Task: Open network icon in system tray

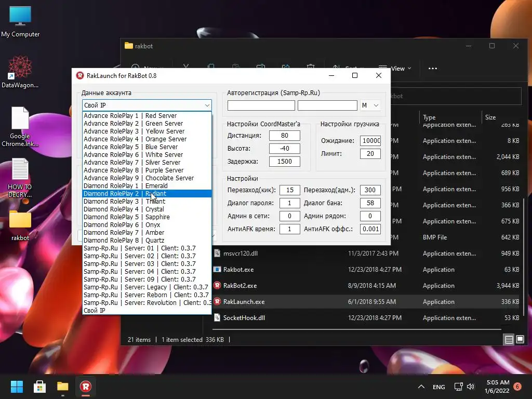Action: point(458,387)
